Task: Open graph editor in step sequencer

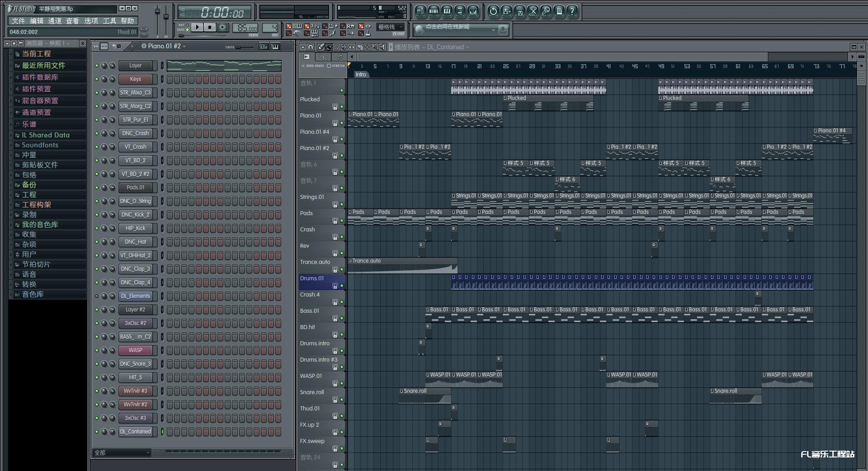Action: [x=264, y=46]
